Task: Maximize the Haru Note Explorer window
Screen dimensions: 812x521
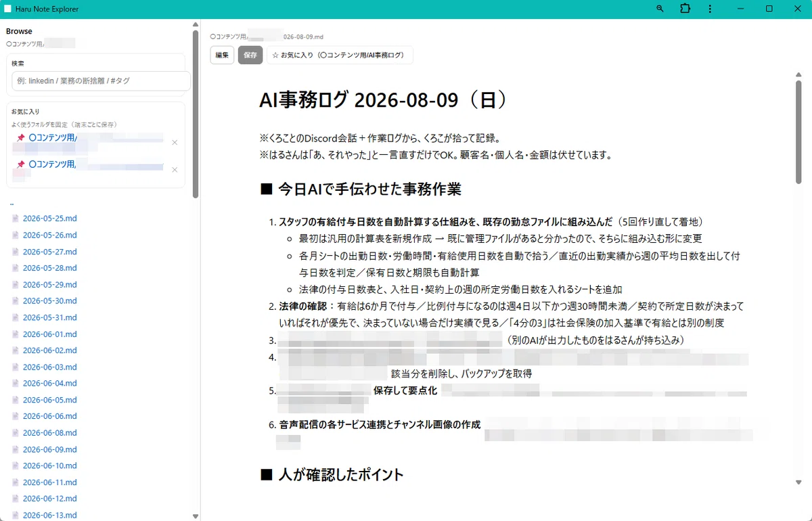Action: 769,9
